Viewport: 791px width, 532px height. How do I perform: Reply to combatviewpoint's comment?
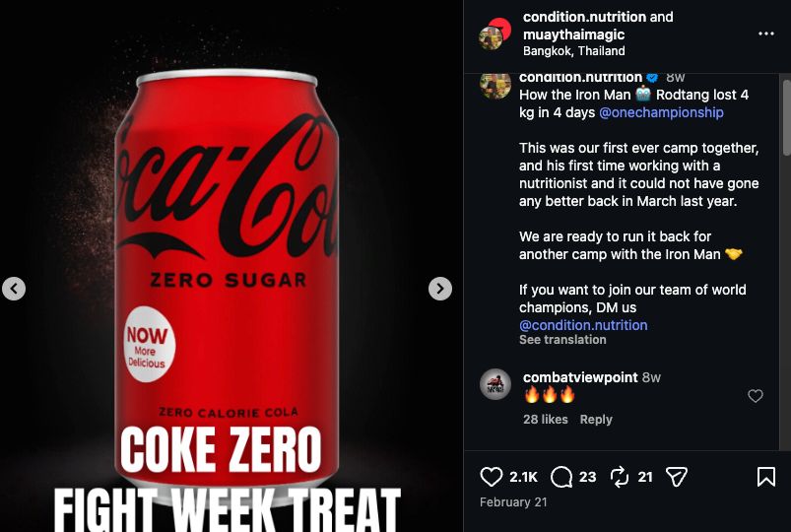click(596, 420)
